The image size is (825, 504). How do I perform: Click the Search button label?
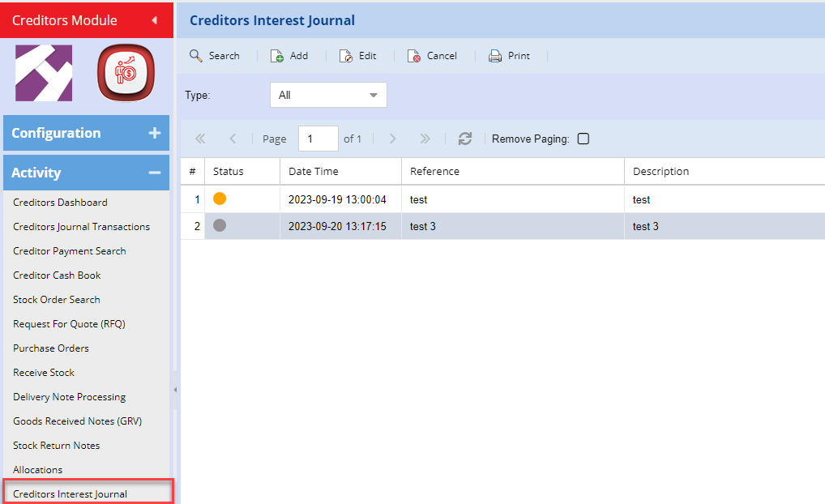[224, 56]
